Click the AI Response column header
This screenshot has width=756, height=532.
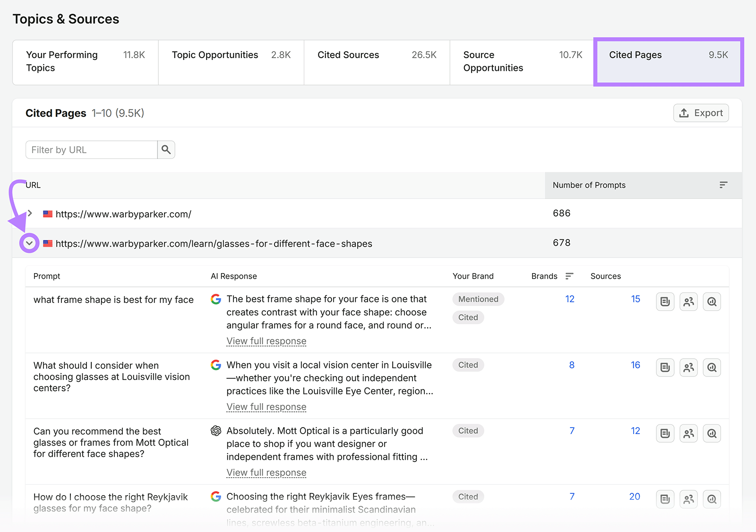[233, 276]
